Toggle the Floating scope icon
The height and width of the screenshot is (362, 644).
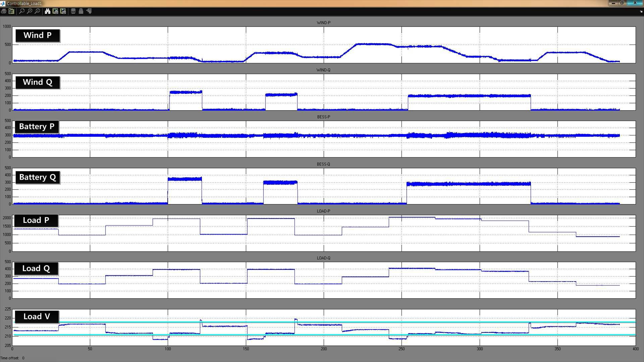point(73,11)
